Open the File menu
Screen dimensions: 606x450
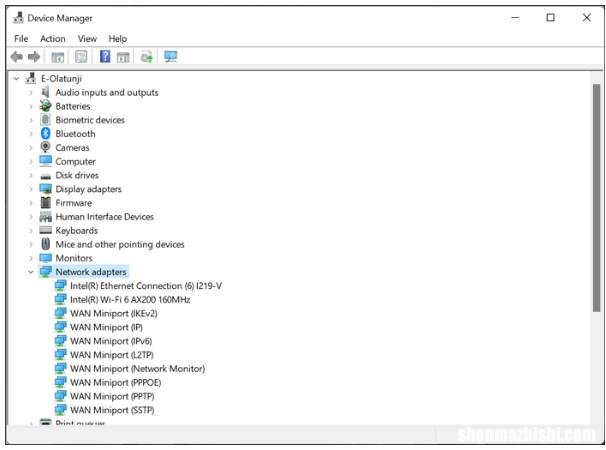21,39
